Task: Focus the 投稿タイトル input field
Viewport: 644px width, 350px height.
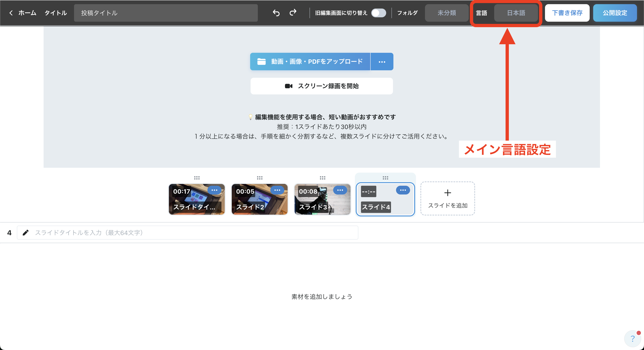Action: [x=166, y=13]
